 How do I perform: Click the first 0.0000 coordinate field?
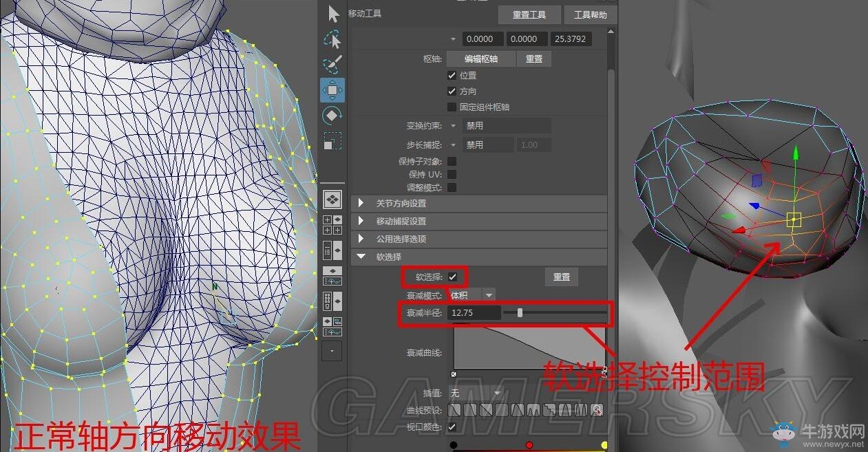[483, 39]
